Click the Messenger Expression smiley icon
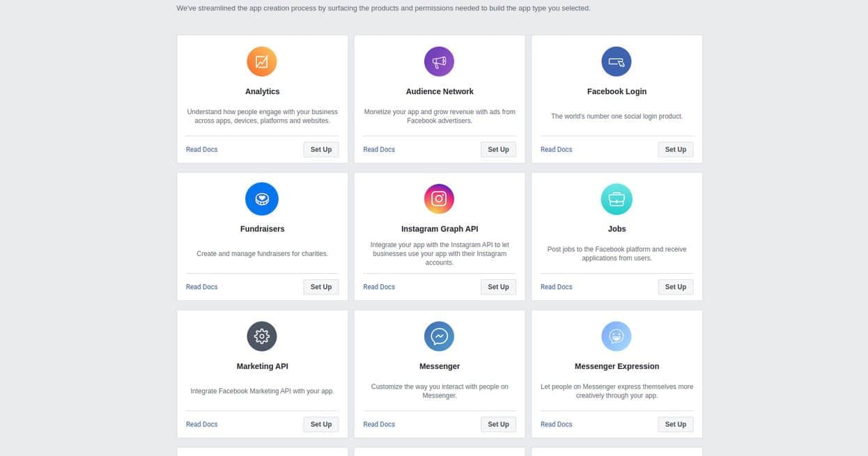 [x=617, y=336]
